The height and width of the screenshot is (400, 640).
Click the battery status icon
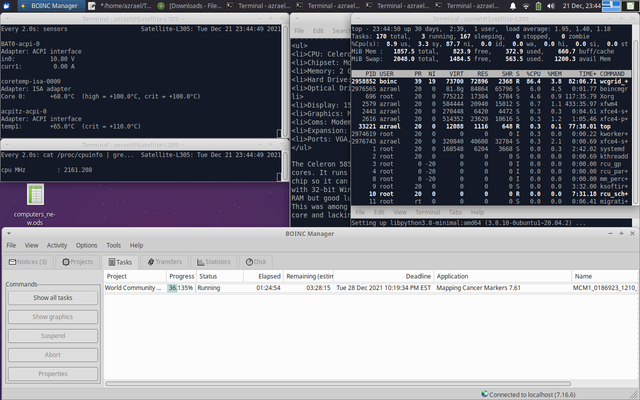point(538,6)
